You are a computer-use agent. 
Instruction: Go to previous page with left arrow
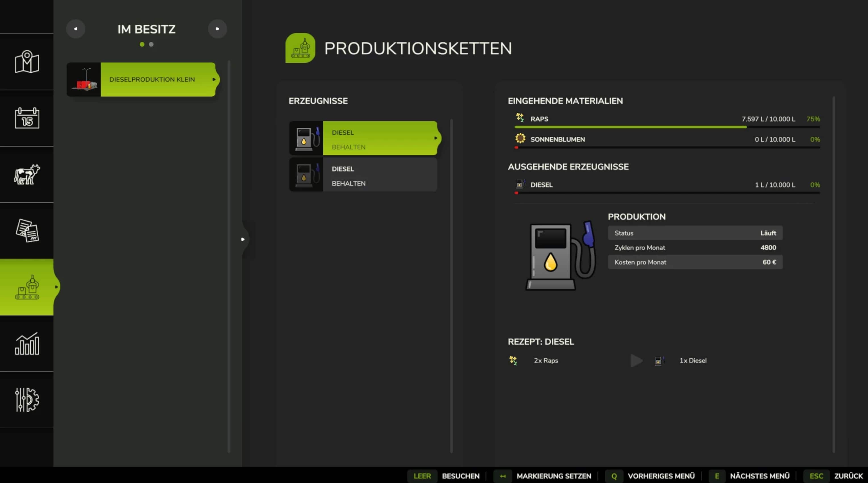tap(75, 29)
